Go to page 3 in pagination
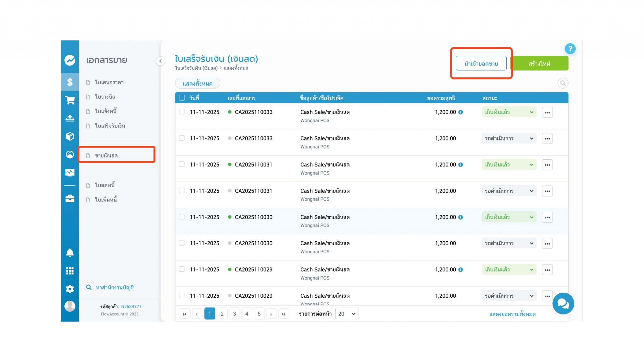 point(234,313)
